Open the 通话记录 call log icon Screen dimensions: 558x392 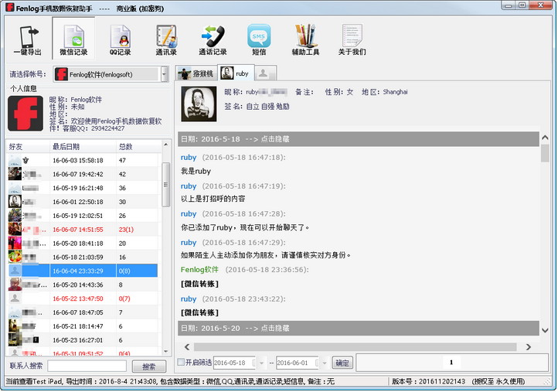coord(213,39)
